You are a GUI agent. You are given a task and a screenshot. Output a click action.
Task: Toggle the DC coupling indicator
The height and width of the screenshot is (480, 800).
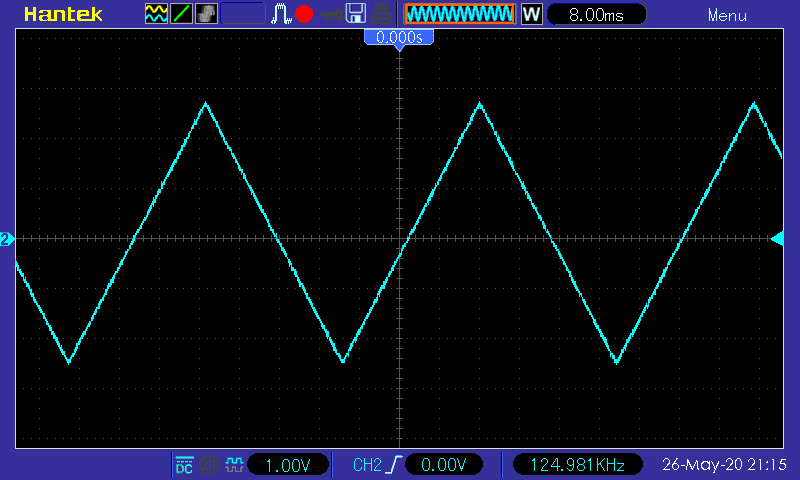184,465
